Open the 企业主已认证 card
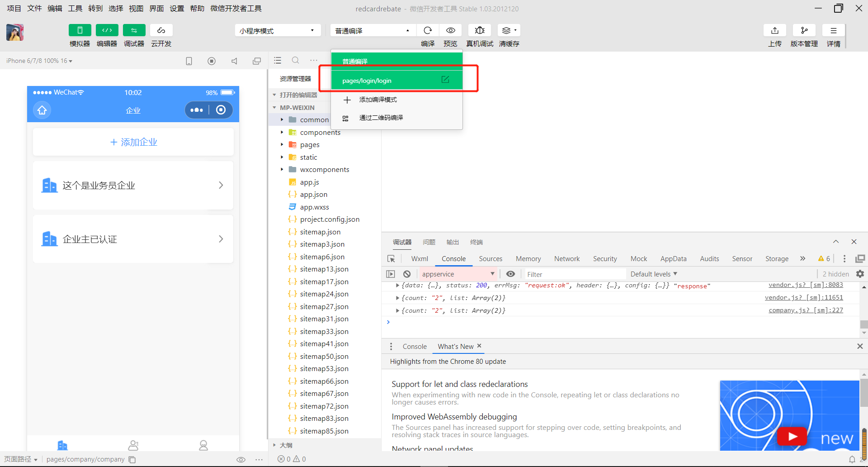868x467 pixels. (133, 239)
